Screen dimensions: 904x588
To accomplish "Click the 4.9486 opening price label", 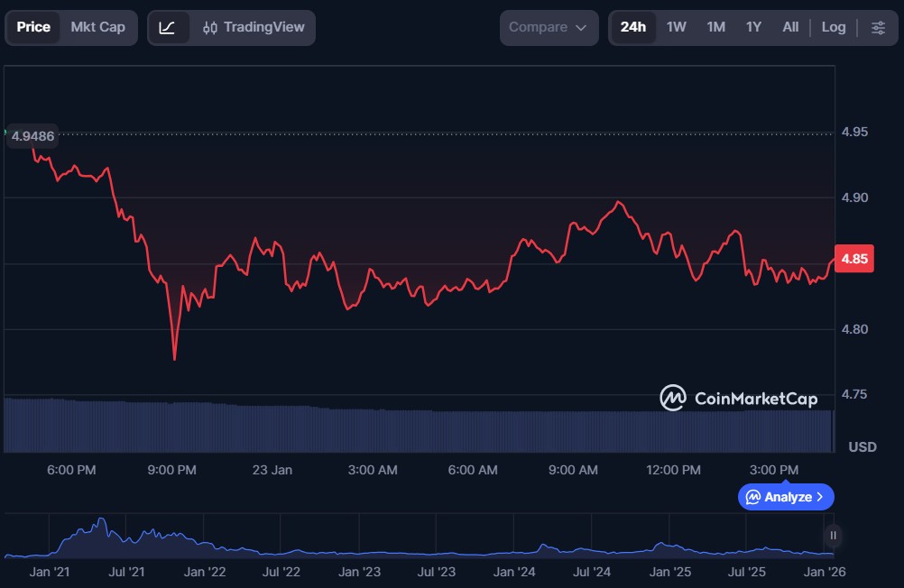I will 32,136.
